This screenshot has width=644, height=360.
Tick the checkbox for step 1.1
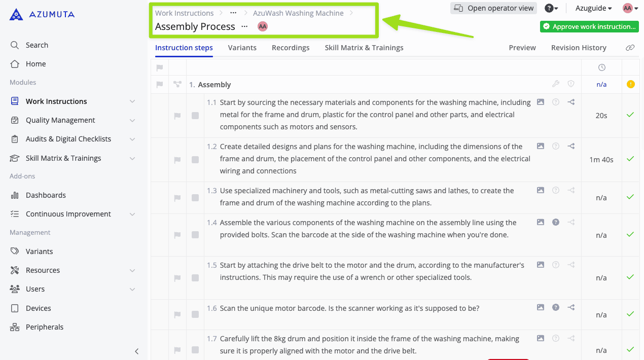195,116
